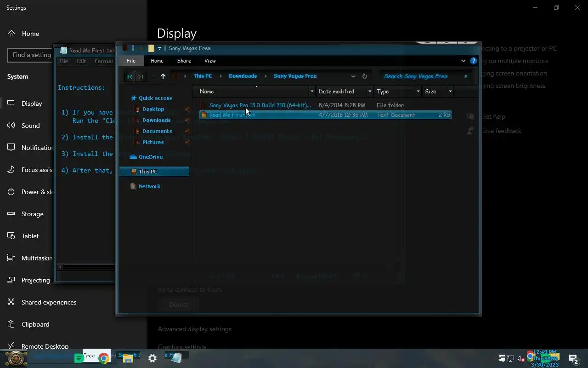
Task: Open Notepad's Format menu
Action: pos(104,61)
